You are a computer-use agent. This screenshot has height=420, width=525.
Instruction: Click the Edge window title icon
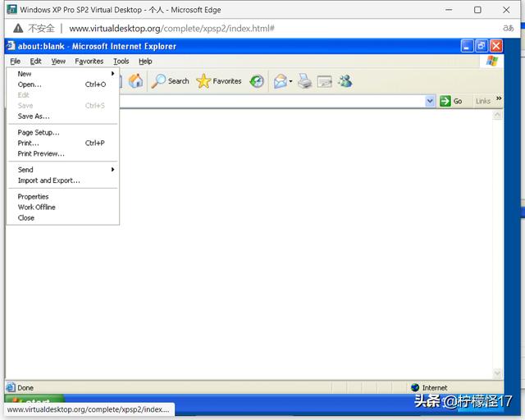click(x=11, y=9)
